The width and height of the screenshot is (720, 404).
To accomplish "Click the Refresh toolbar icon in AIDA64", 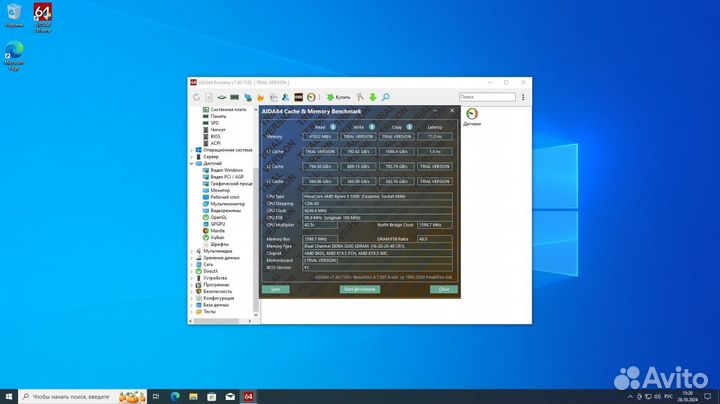I will [197, 97].
